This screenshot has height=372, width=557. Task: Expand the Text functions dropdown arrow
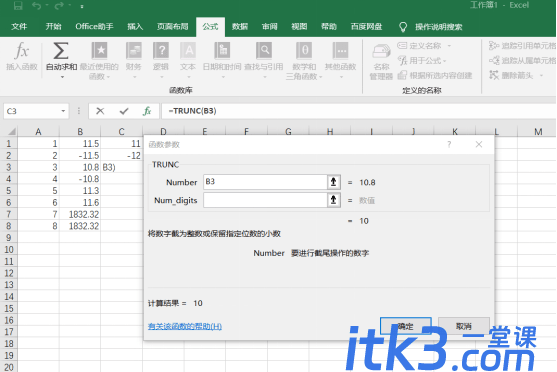tap(189, 77)
